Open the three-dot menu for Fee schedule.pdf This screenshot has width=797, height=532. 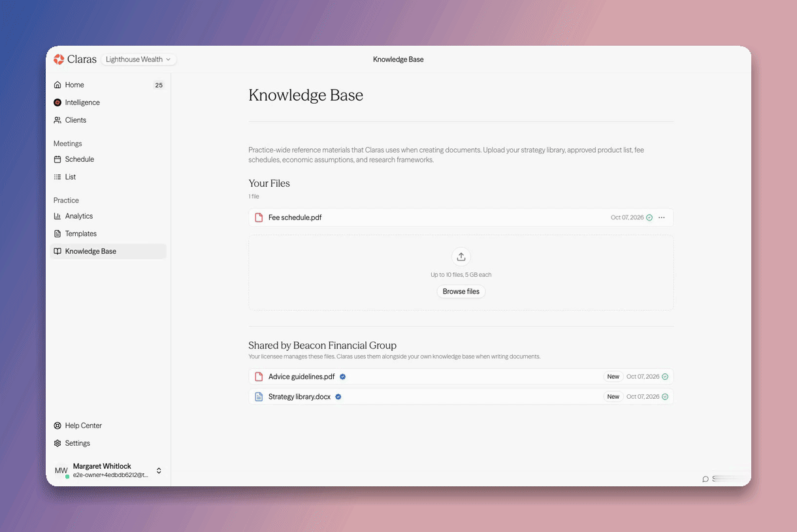tap(662, 217)
